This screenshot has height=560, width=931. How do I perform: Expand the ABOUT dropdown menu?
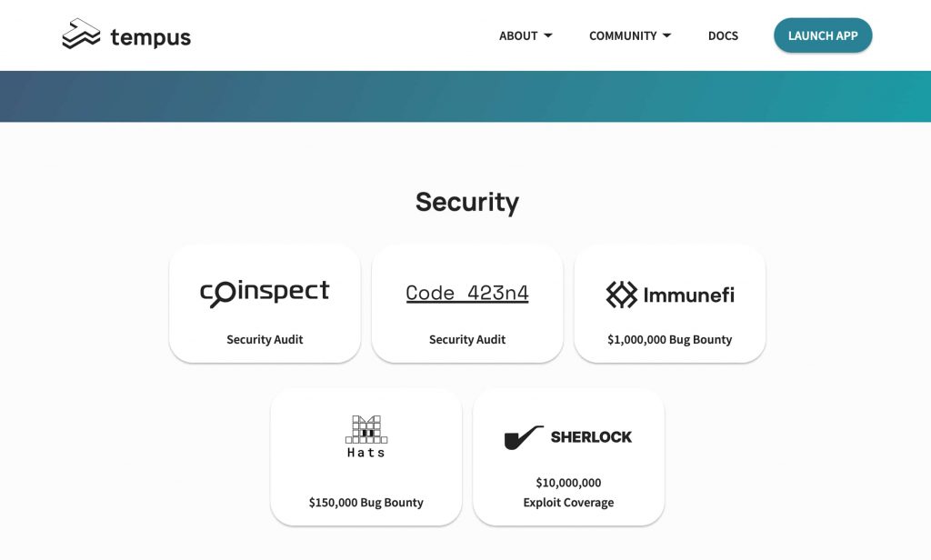517,35
